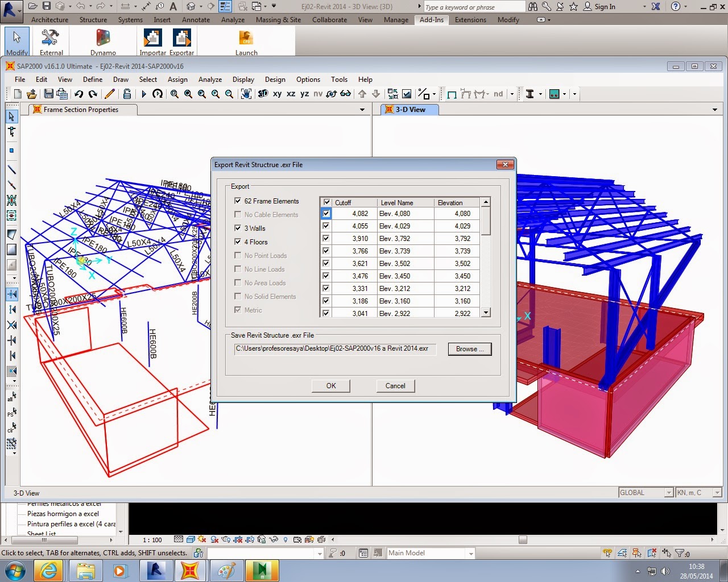The height and width of the screenshot is (582, 728).
Task: Click the pan hand tool
Action: click(246, 94)
